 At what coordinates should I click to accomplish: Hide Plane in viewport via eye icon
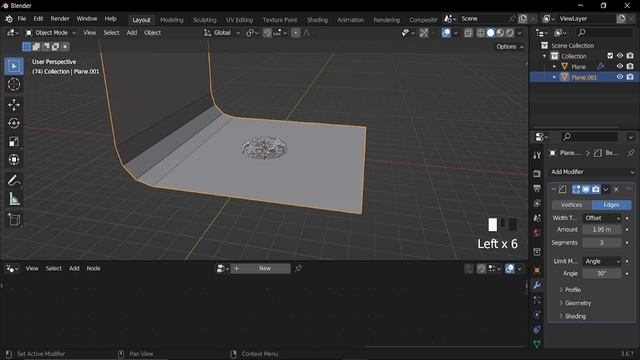620,66
